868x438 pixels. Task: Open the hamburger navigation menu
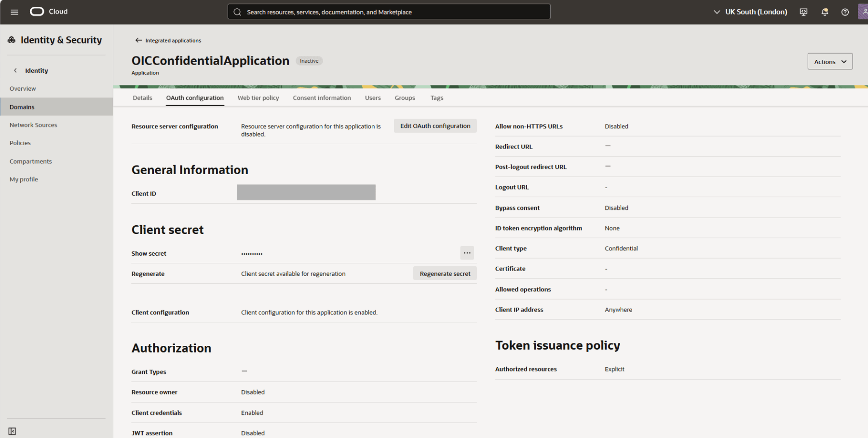14,12
